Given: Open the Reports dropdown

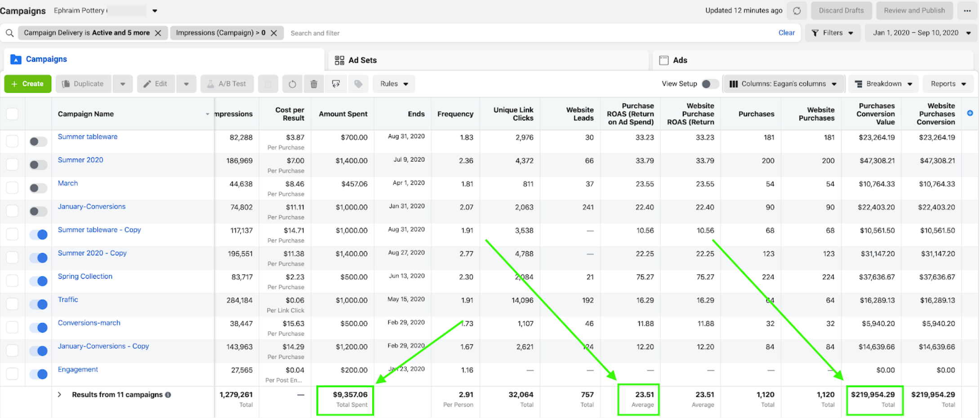Looking at the screenshot, I should point(948,84).
